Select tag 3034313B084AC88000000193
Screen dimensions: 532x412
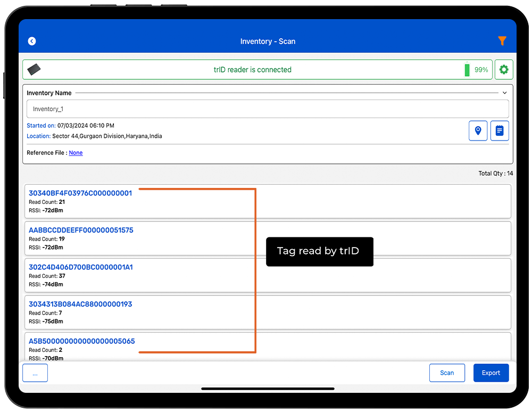coord(80,304)
